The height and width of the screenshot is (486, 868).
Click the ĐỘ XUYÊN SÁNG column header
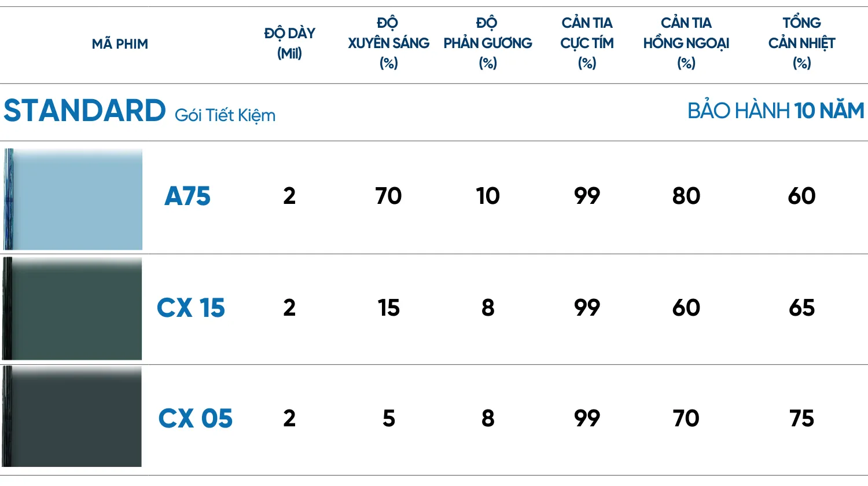(x=388, y=43)
